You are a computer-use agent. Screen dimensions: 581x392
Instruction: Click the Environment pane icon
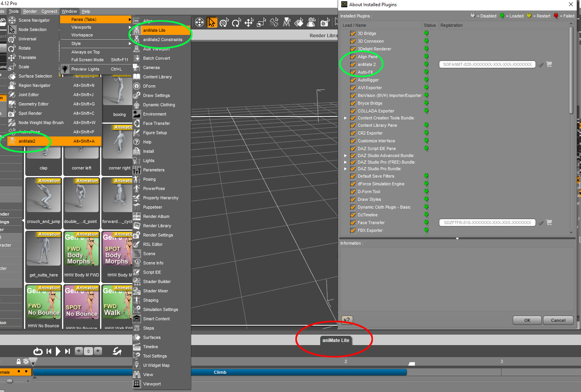click(137, 114)
